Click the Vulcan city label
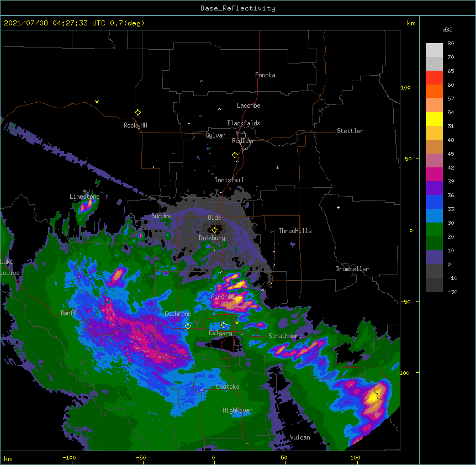The height and width of the screenshot is (465, 476). pyautogui.click(x=300, y=437)
